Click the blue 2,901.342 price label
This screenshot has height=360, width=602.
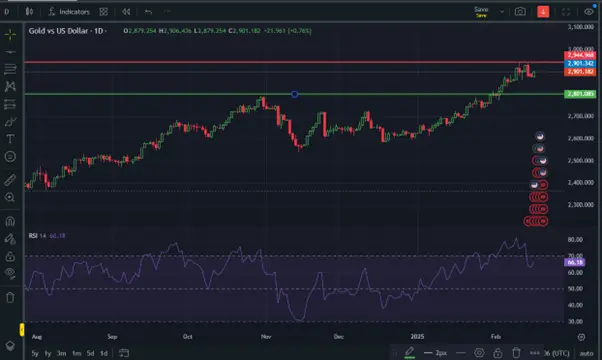[580, 63]
